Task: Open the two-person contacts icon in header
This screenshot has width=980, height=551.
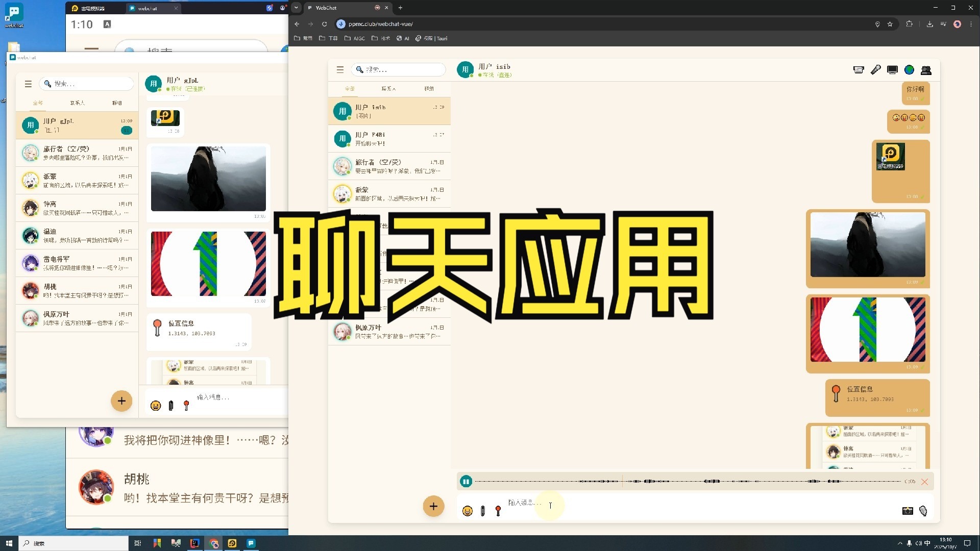Action: coord(926,70)
